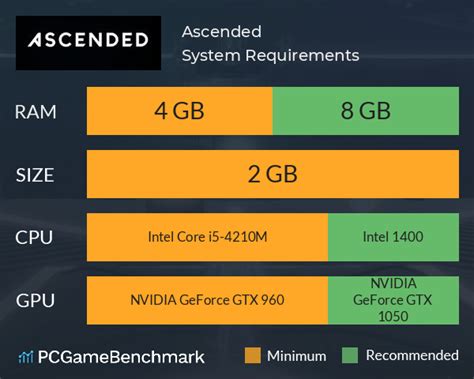Click the SIZE row label
Screen dimensions: 474x379
point(35,175)
